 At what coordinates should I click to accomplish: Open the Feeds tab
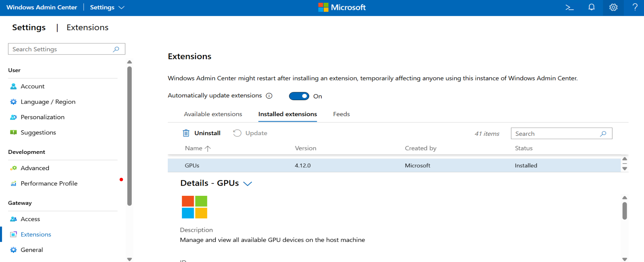click(341, 114)
